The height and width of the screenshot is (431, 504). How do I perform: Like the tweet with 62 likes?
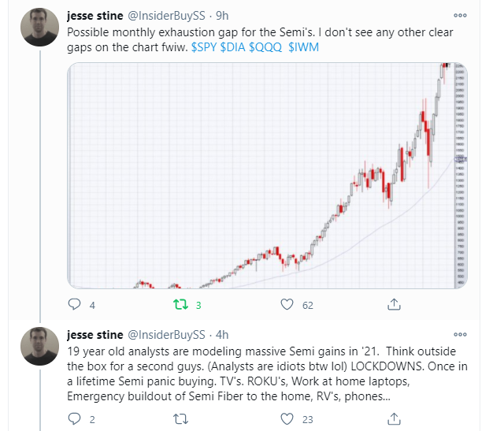pyautogui.click(x=287, y=304)
